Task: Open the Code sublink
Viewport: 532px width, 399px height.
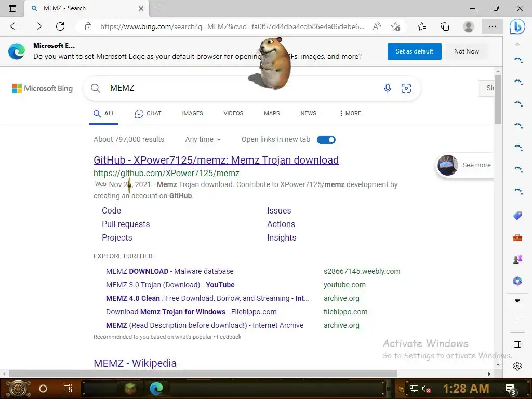Action: 111,210
